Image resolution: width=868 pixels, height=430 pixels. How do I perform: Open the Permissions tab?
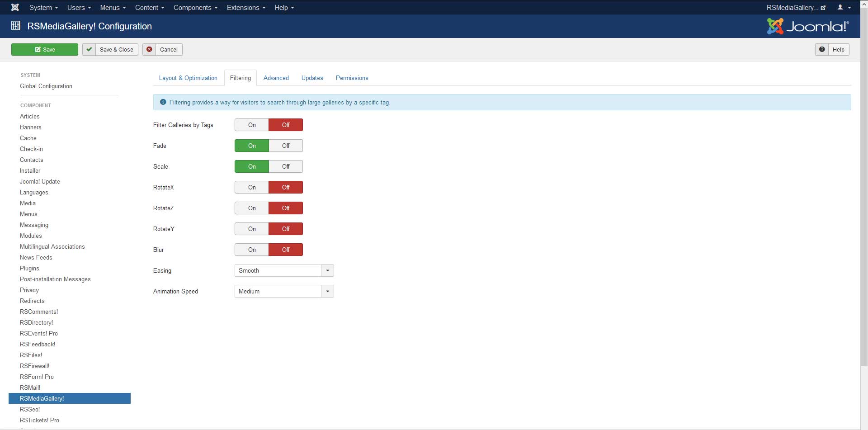click(352, 78)
